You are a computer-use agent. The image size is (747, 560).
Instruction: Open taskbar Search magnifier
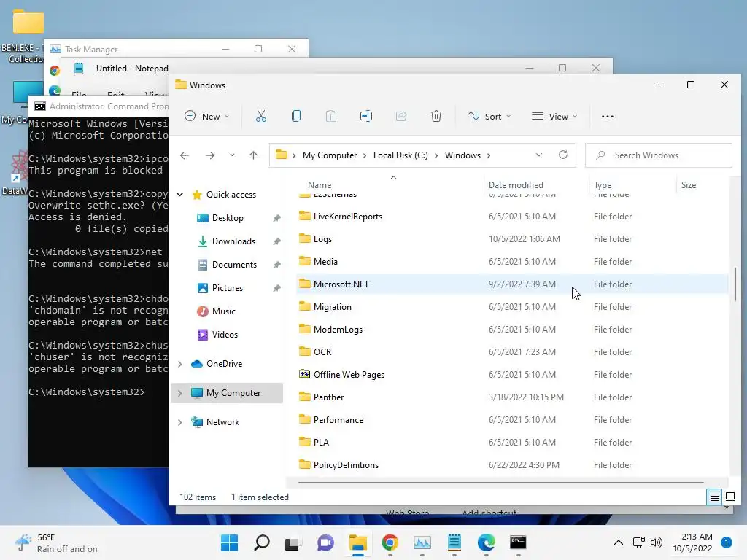262,542
